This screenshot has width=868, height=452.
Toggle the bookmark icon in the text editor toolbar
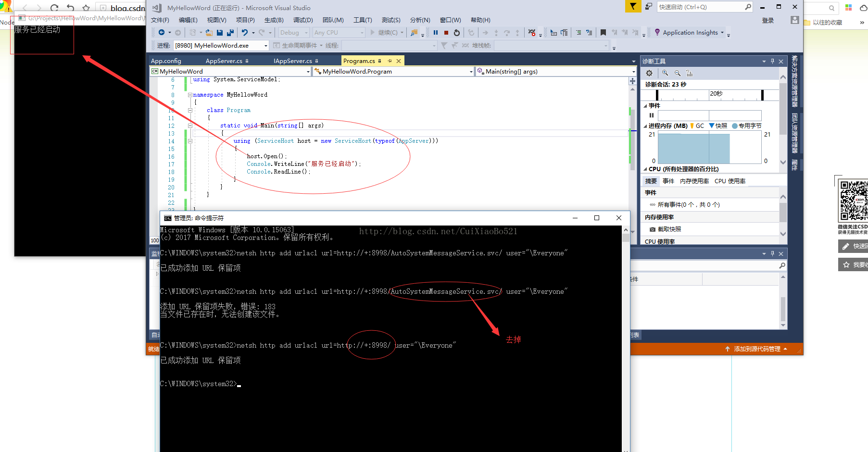[603, 32]
